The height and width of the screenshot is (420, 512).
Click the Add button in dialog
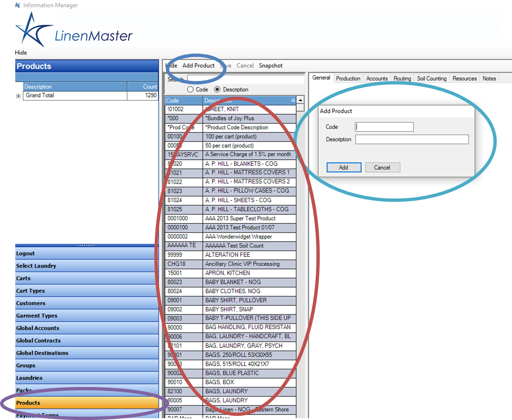tap(344, 168)
